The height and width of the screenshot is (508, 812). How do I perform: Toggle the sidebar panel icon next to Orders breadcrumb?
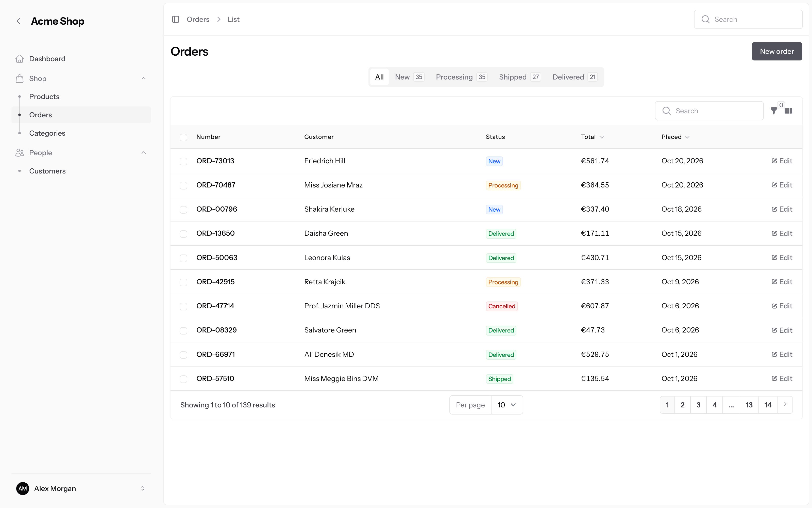[x=176, y=20]
